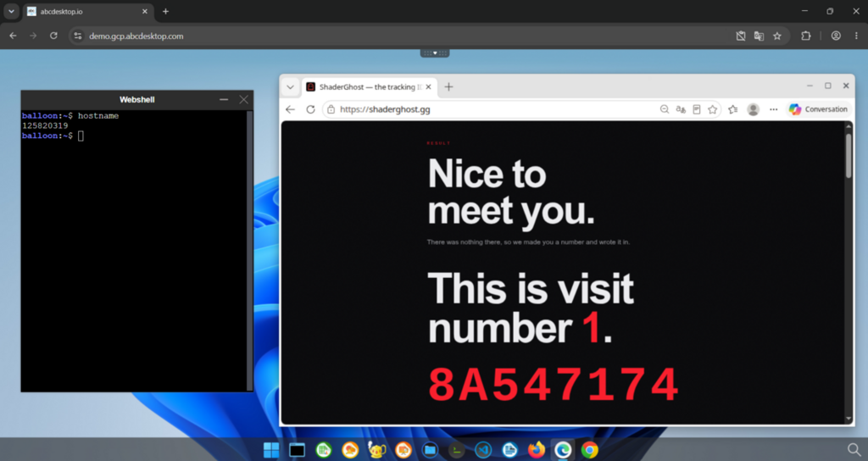The height and width of the screenshot is (461, 868).
Task: Open Chrome profile avatar icon
Action: click(836, 36)
